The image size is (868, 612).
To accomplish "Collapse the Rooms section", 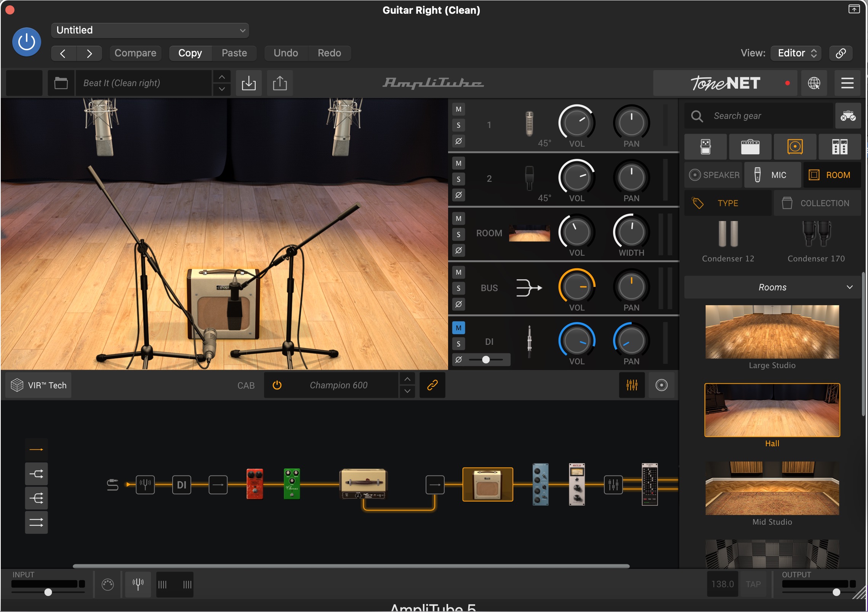I will (772, 287).
